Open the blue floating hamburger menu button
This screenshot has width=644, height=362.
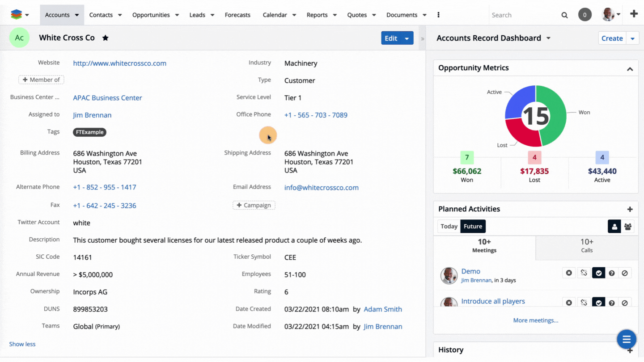pos(626,339)
